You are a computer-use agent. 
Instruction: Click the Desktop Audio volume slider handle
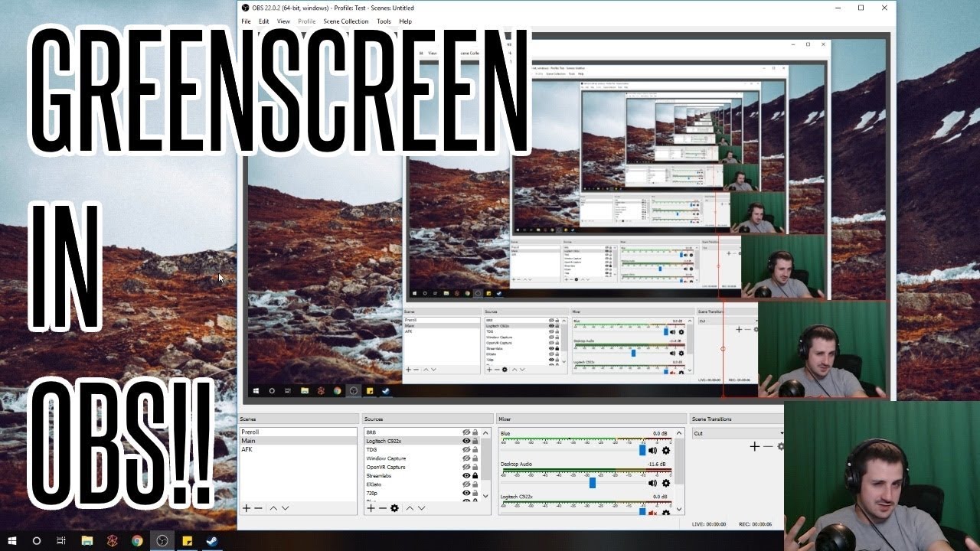coord(593,483)
